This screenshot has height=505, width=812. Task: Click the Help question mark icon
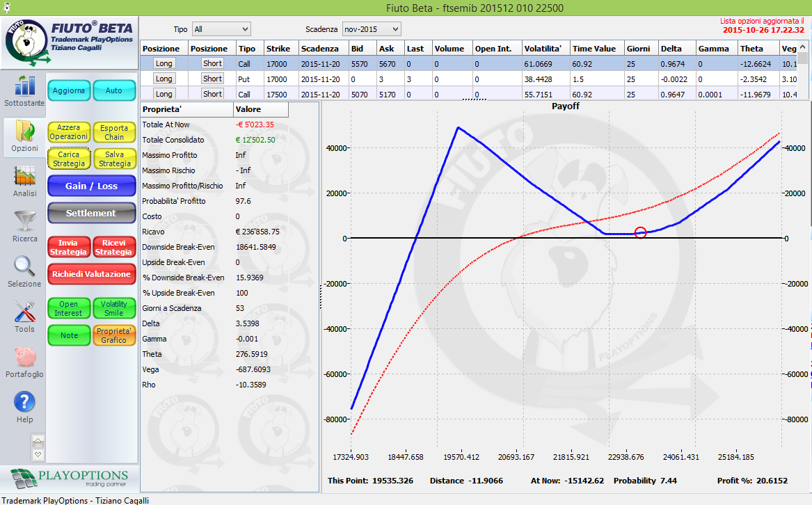click(24, 402)
